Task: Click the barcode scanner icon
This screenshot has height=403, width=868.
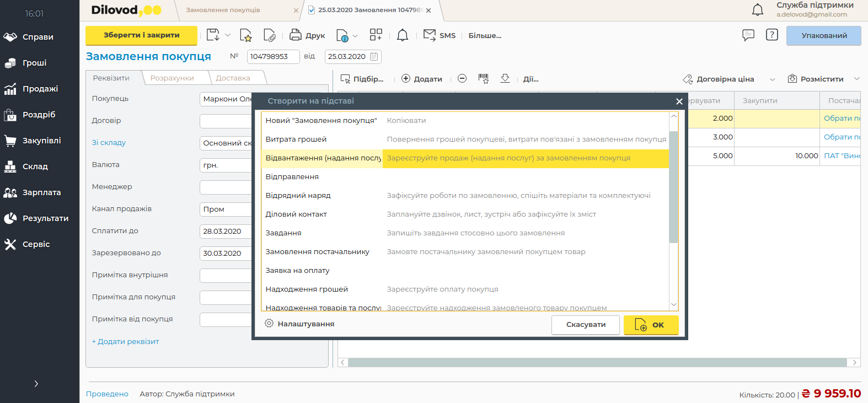Action: [484, 79]
